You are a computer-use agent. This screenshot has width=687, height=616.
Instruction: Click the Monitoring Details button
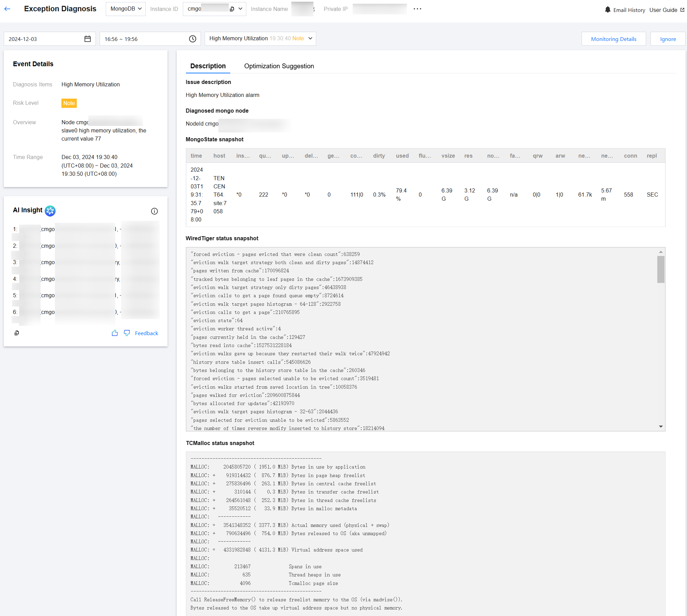[613, 39]
